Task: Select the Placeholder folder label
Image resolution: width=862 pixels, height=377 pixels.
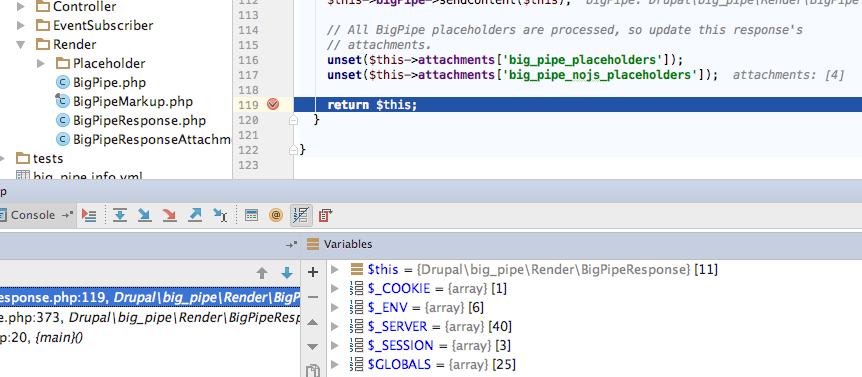Action: (109, 63)
